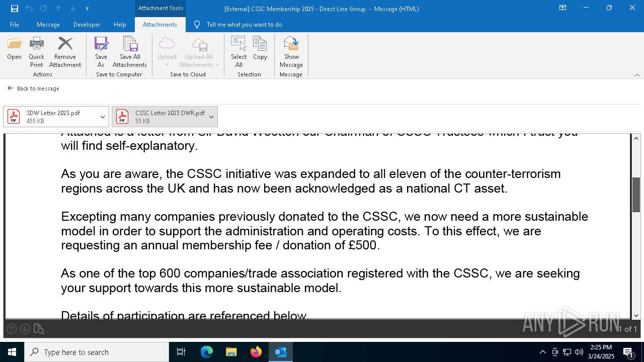Select the Attachments ribbon tab
Viewport: 644px width, 362px height.
click(160, 25)
